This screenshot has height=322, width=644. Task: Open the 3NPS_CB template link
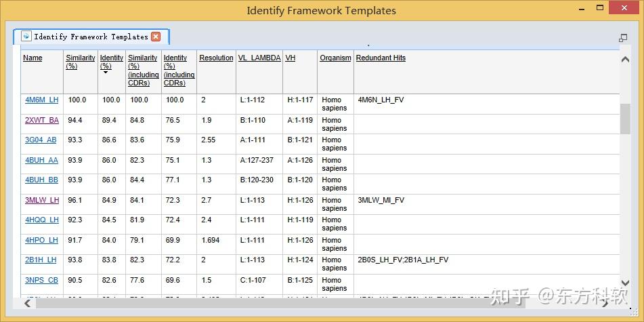point(41,281)
